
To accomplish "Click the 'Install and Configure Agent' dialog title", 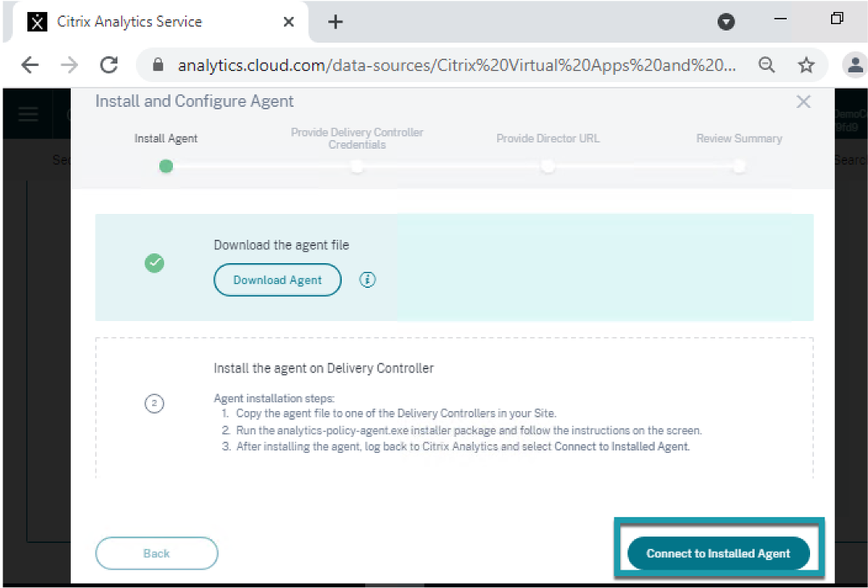I will [x=195, y=101].
